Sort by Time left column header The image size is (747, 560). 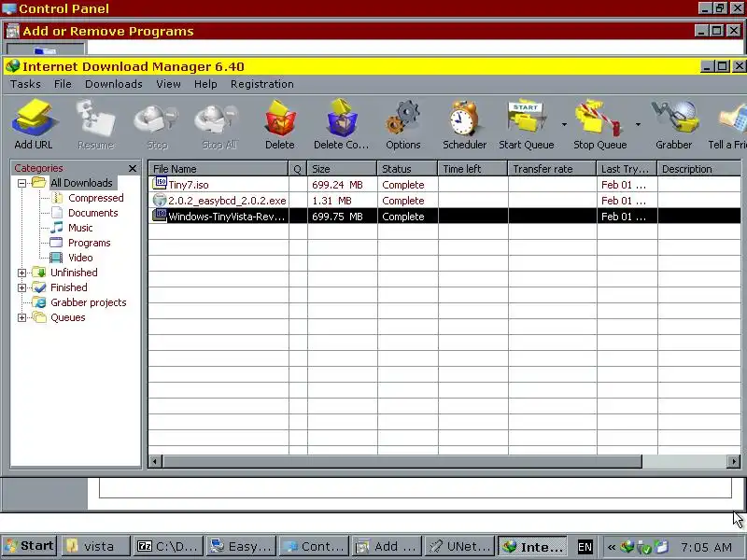(472, 169)
